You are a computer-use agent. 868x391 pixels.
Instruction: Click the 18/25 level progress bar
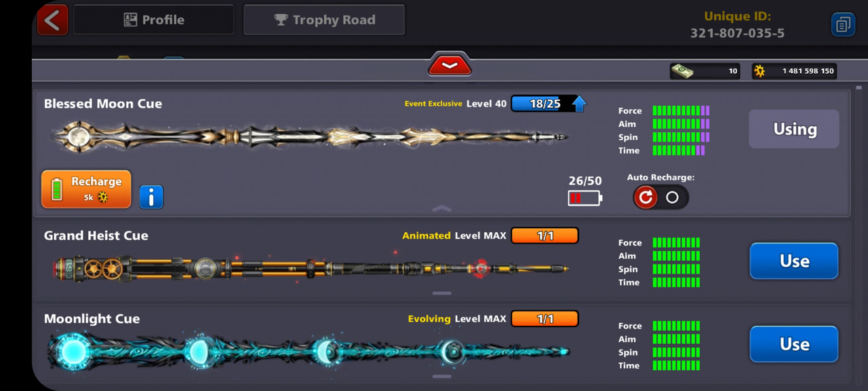tap(545, 104)
